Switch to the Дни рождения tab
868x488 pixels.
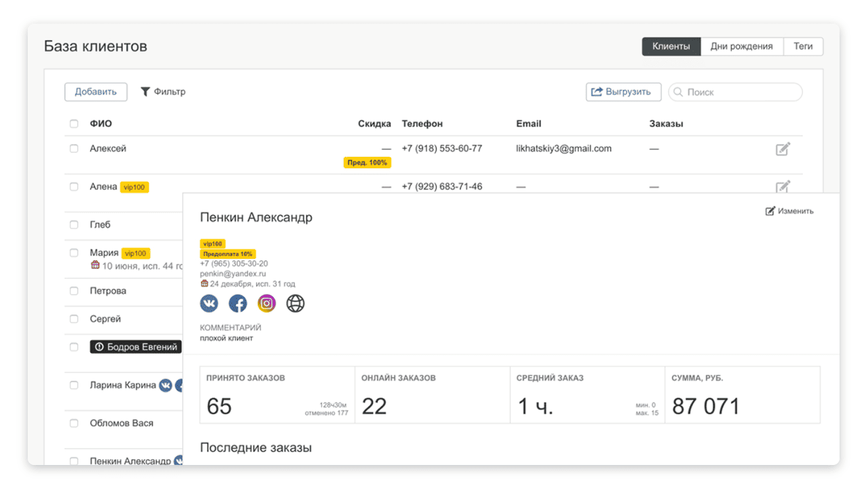pos(741,47)
